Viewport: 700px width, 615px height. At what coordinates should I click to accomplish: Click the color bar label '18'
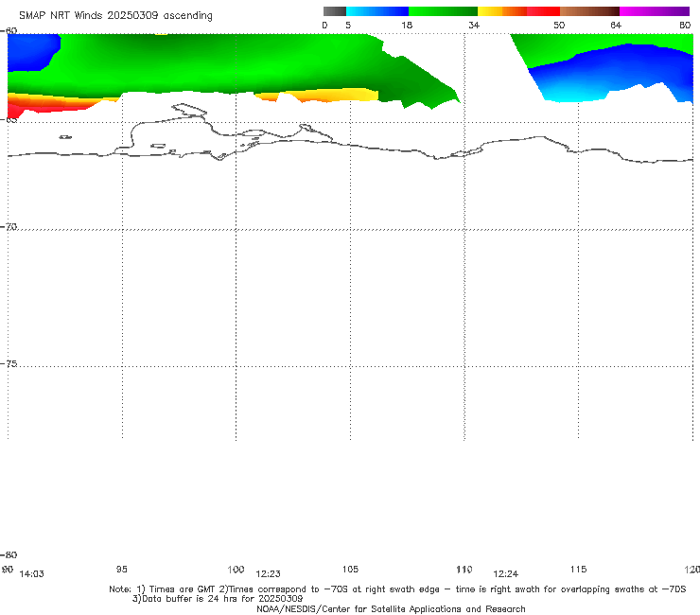[x=406, y=25]
